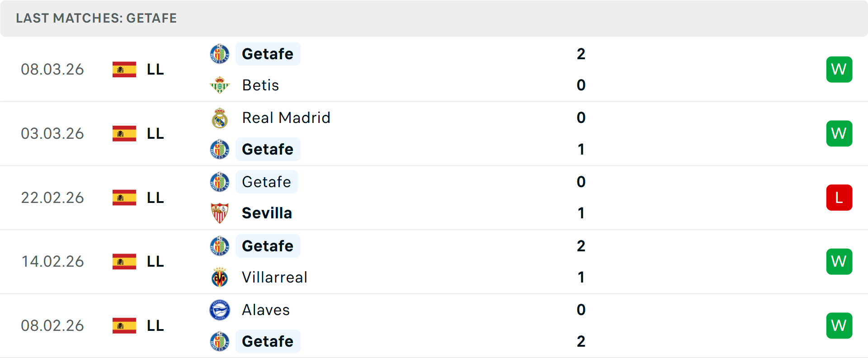Click the Real Madrid club crest
The height and width of the screenshot is (358, 868).
click(x=220, y=118)
